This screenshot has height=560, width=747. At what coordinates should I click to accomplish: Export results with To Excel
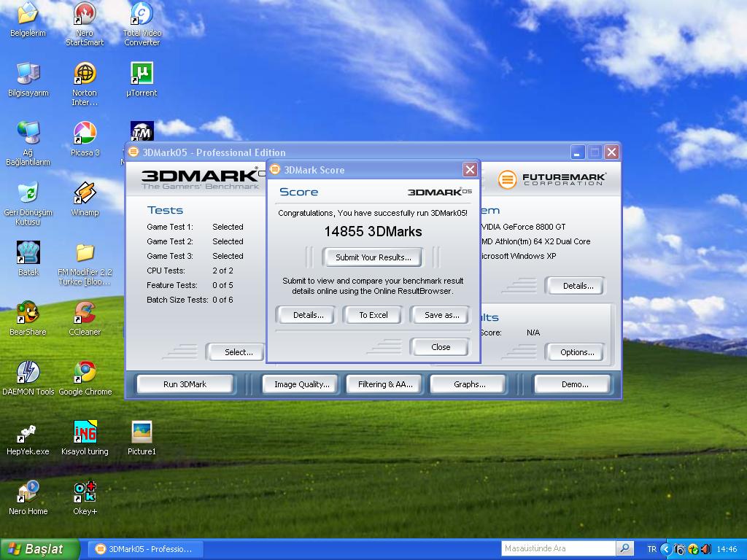(x=373, y=315)
